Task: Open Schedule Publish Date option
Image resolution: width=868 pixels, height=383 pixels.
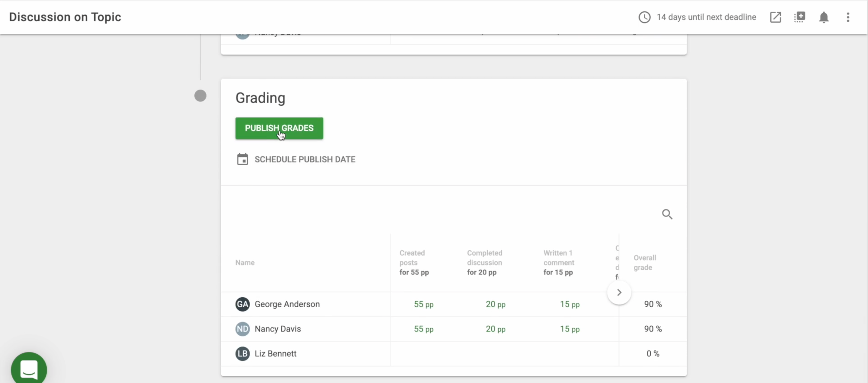Action: (x=305, y=159)
